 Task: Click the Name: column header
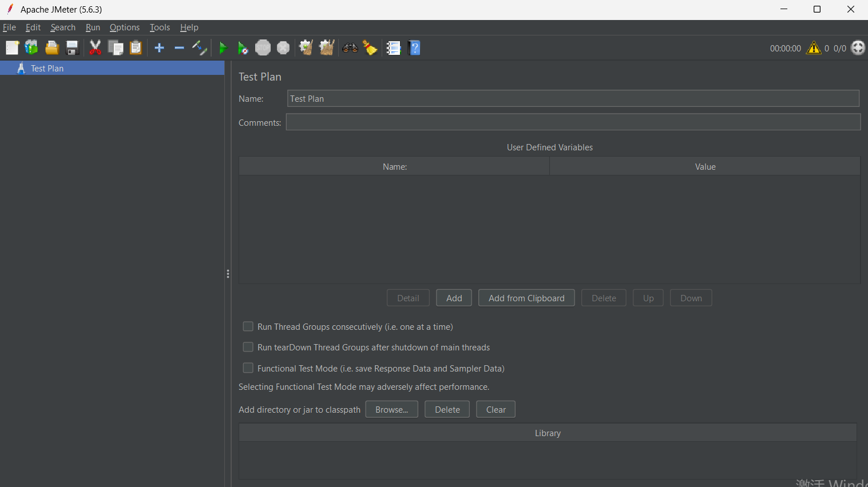point(394,166)
